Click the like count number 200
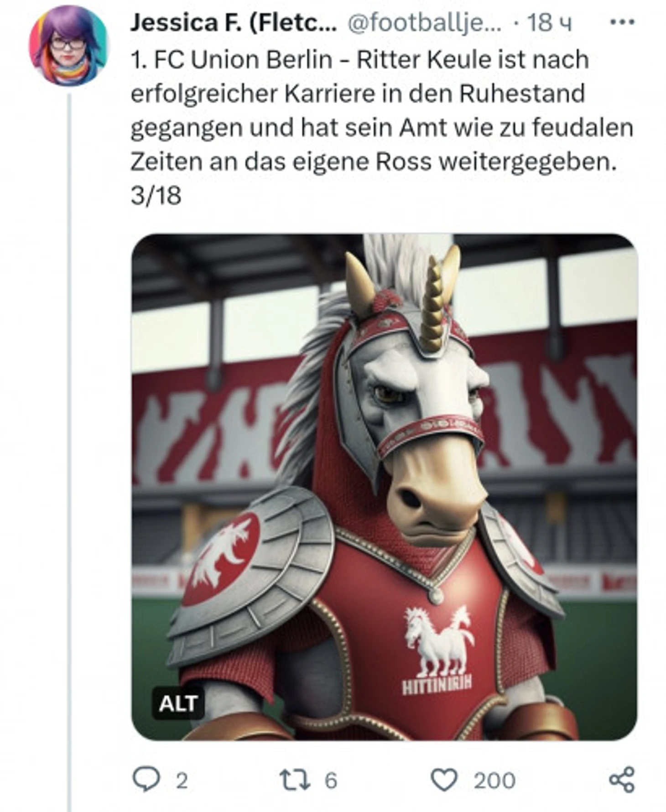This screenshot has width=666, height=812. 494,781
